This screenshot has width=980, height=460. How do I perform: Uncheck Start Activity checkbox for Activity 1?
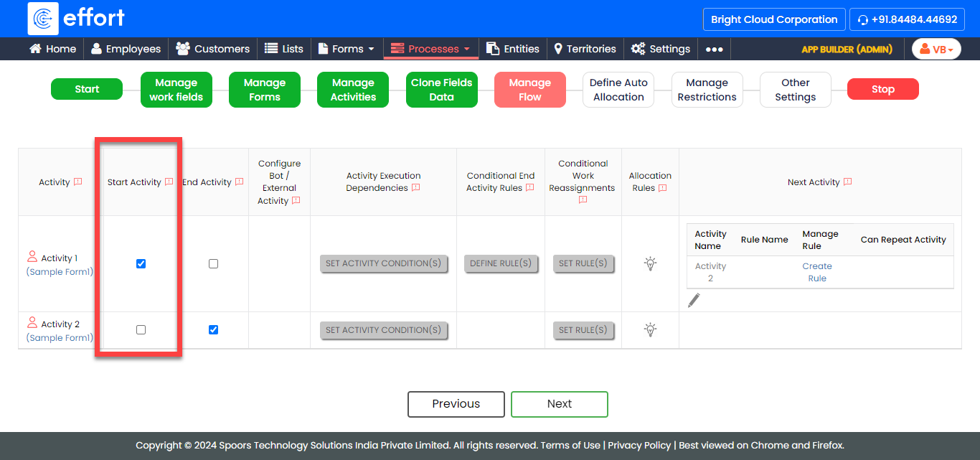click(141, 263)
